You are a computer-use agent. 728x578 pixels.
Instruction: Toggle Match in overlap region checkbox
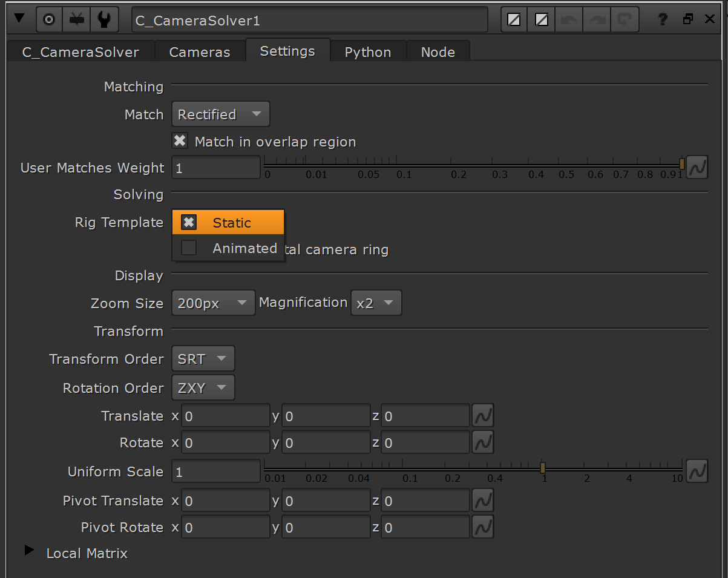180,141
